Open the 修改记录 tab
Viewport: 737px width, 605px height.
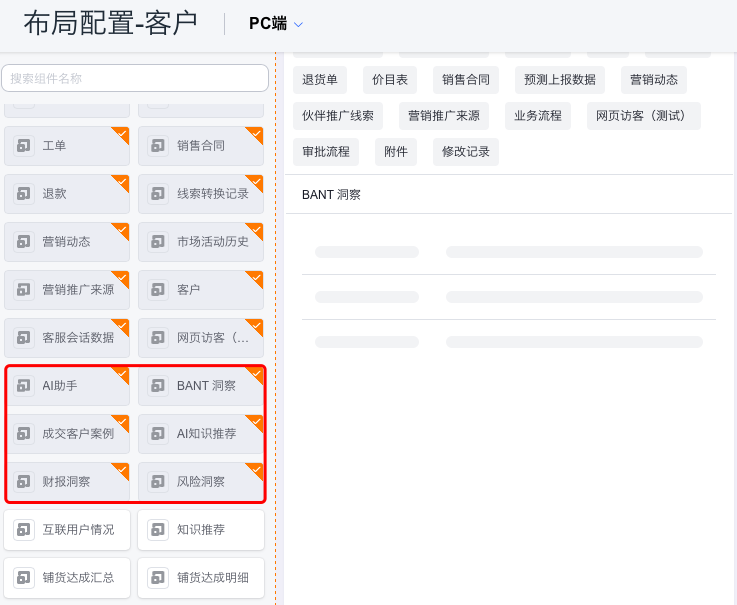466,152
